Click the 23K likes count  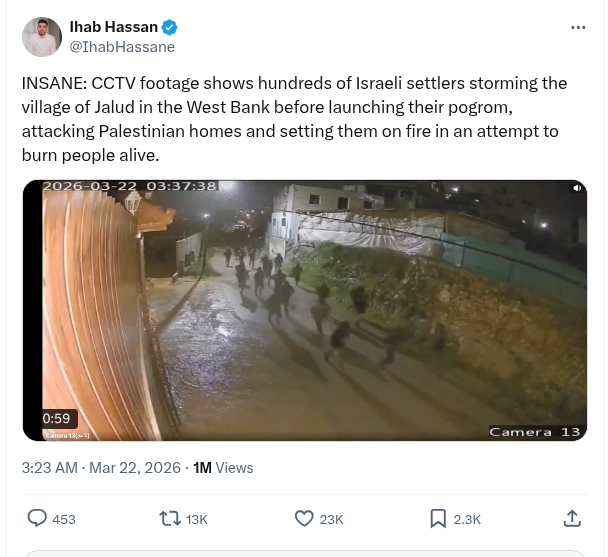pos(331,519)
